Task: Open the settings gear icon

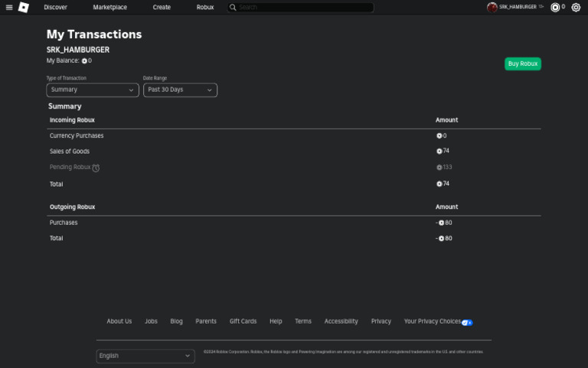Action: [576, 7]
